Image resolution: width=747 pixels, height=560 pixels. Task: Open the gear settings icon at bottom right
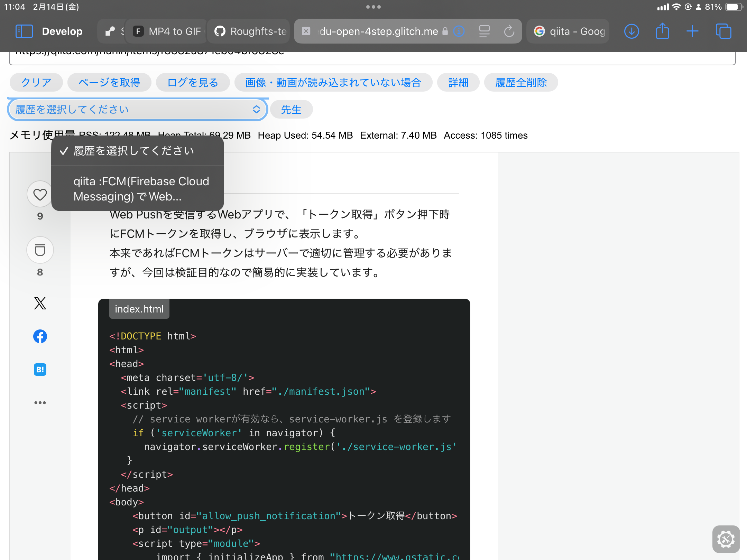click(725, 539)
